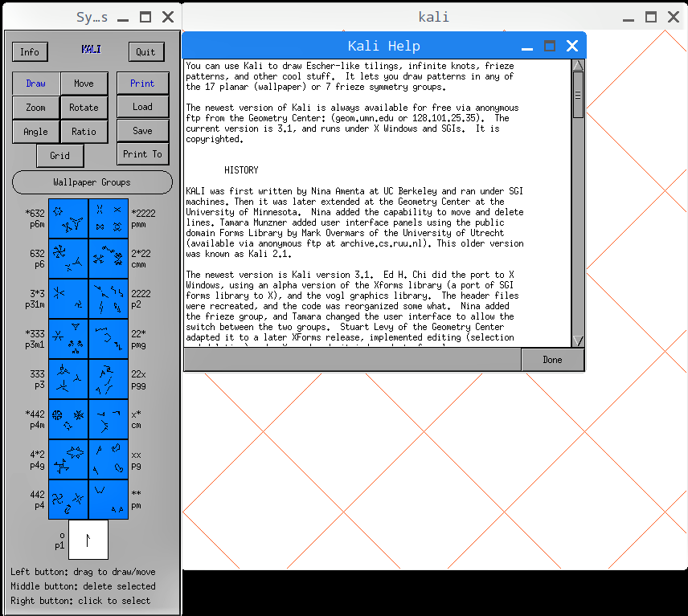The width and height of the screenshot is (688, 616).
Task: Select the 22x pgg pattern tile
Action: point(109,379)
